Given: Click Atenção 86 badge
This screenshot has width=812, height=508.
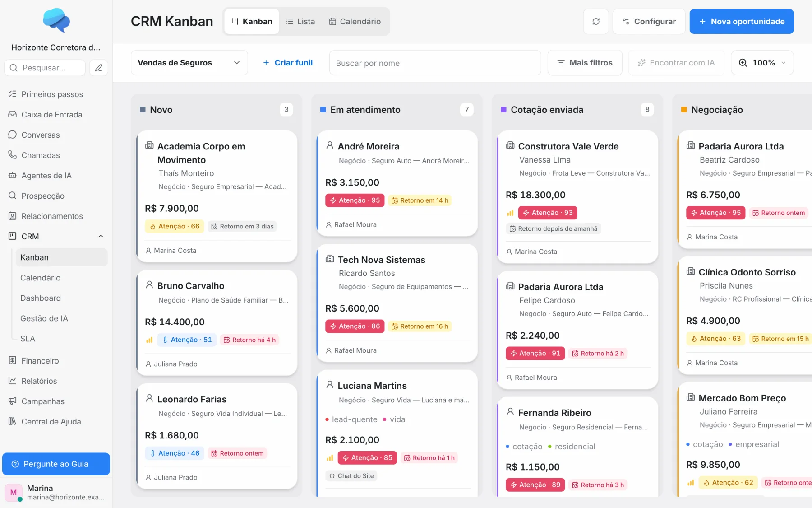Looking at the screenshot, I should 355,326.
